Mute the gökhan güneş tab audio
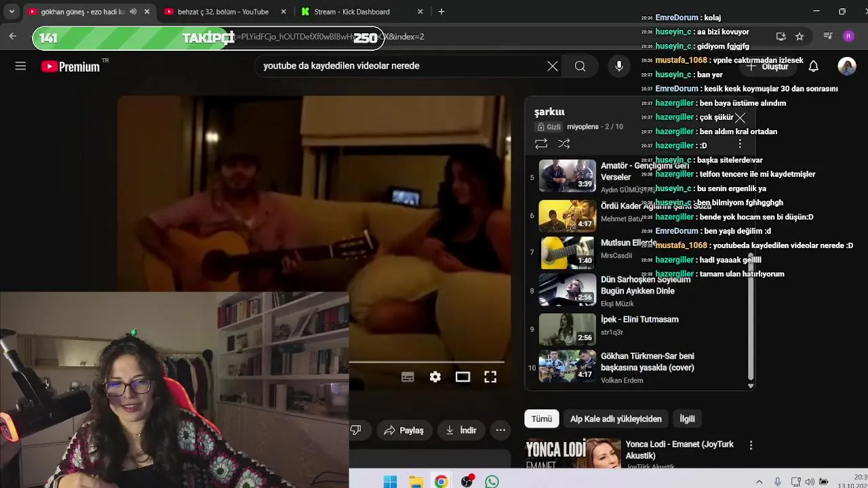868x488 pixels. [x=133, y=12]
